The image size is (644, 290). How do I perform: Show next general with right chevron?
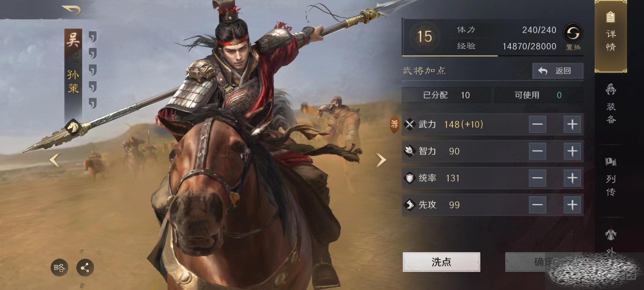coord(380,161)
